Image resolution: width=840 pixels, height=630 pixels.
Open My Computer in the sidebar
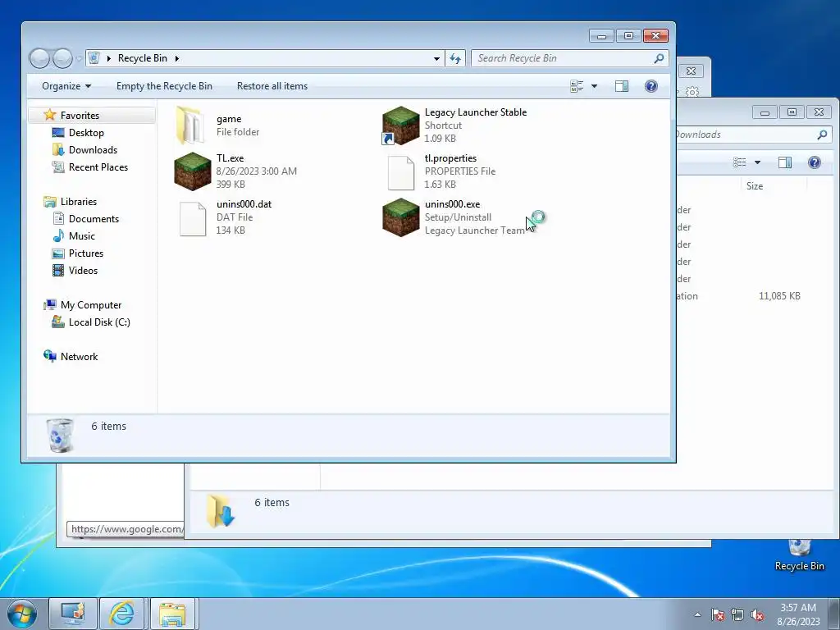91,305
